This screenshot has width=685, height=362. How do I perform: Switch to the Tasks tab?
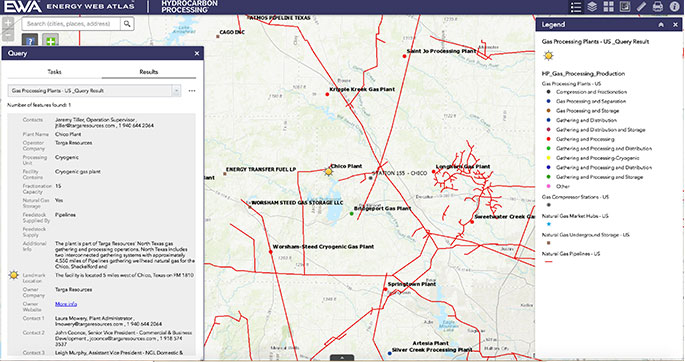(x=54, y=72)
